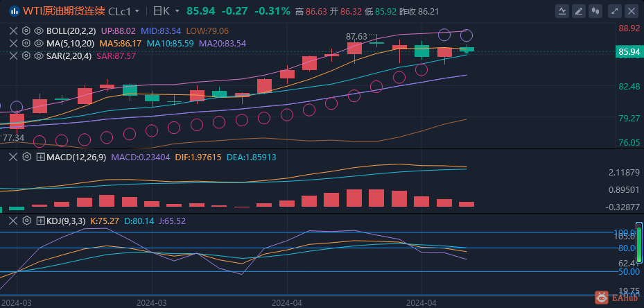Expand chart to fullscreen with arrows icon

pyautogui.click(x=614, y=11)
